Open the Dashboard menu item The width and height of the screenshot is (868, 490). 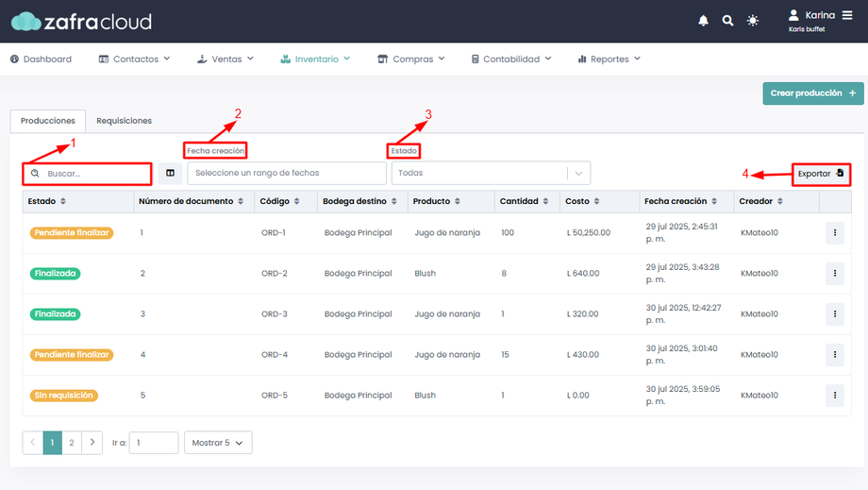[41, 59]
